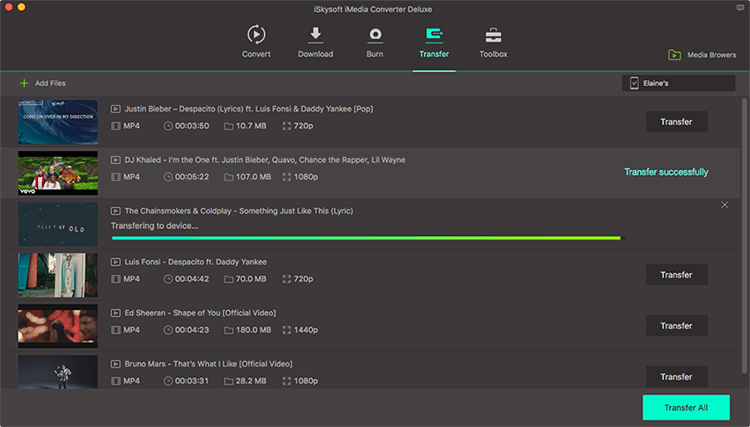Click the video icon before Bruno Mars title
This screenshot has height=427, width=750.
(x=115, y=364)
